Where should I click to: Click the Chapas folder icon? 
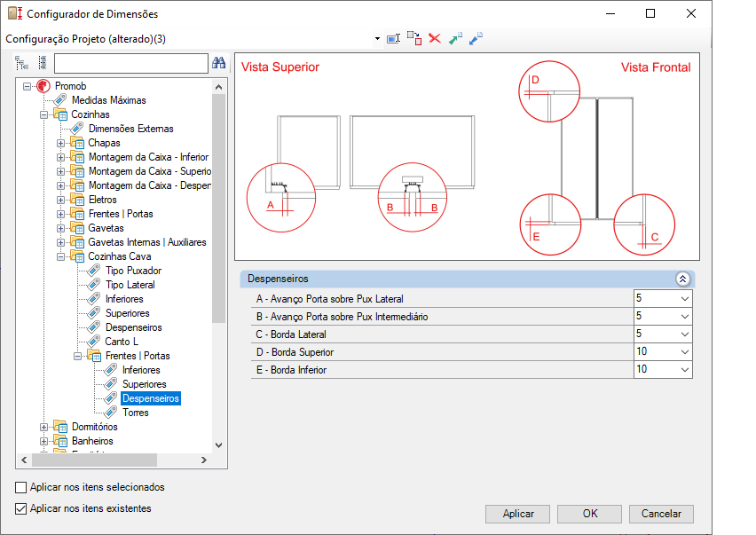click(x=77, y=143)
